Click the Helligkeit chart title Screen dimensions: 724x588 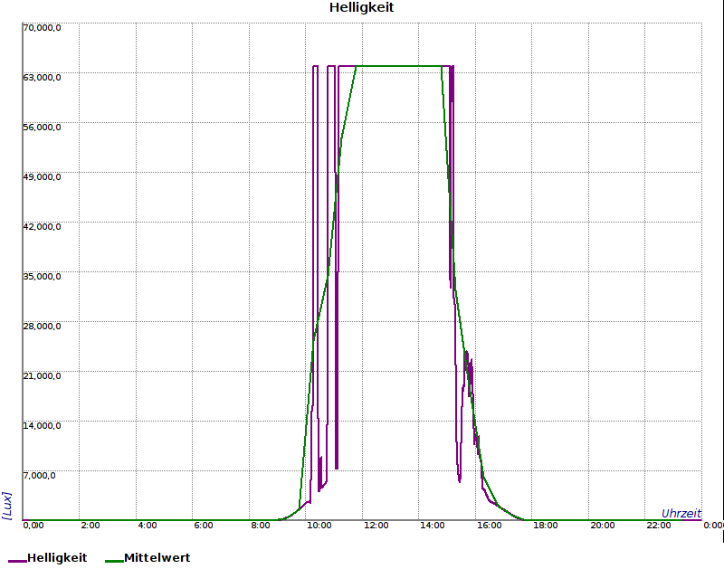point(361,7)
